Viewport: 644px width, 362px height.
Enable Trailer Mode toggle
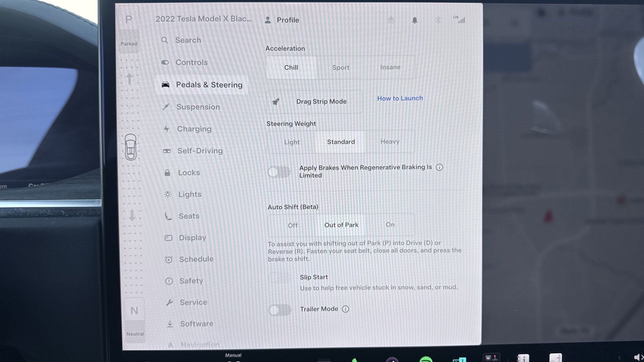(279, 310)
